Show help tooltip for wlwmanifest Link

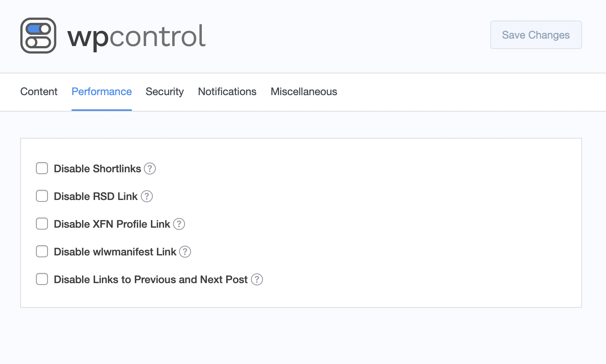[185, 252]
